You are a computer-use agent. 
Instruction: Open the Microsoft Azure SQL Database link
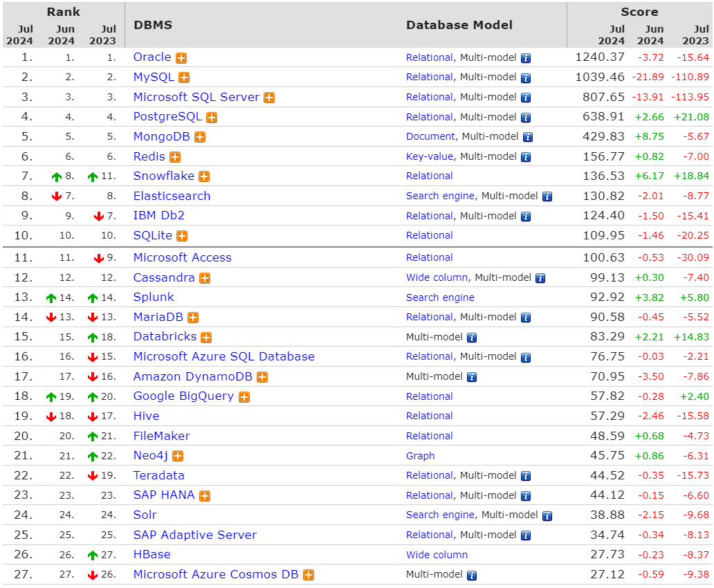point(223,357)
